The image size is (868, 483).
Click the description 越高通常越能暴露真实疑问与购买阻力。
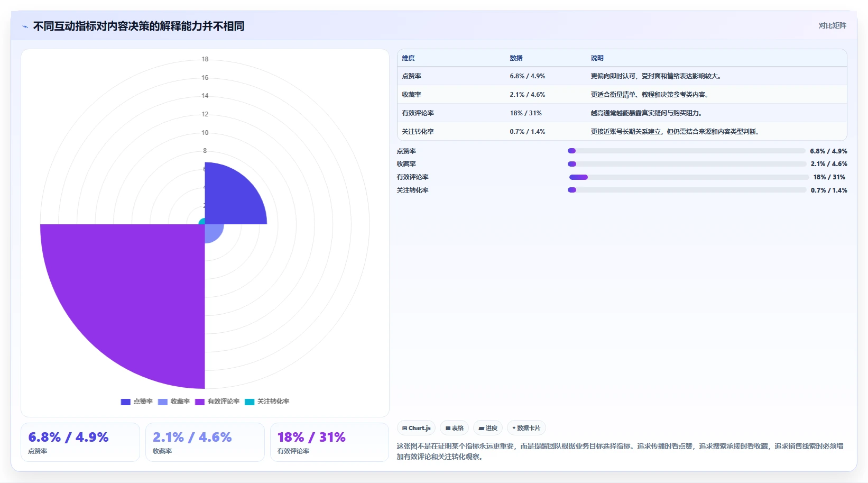(x=647, y=113)
